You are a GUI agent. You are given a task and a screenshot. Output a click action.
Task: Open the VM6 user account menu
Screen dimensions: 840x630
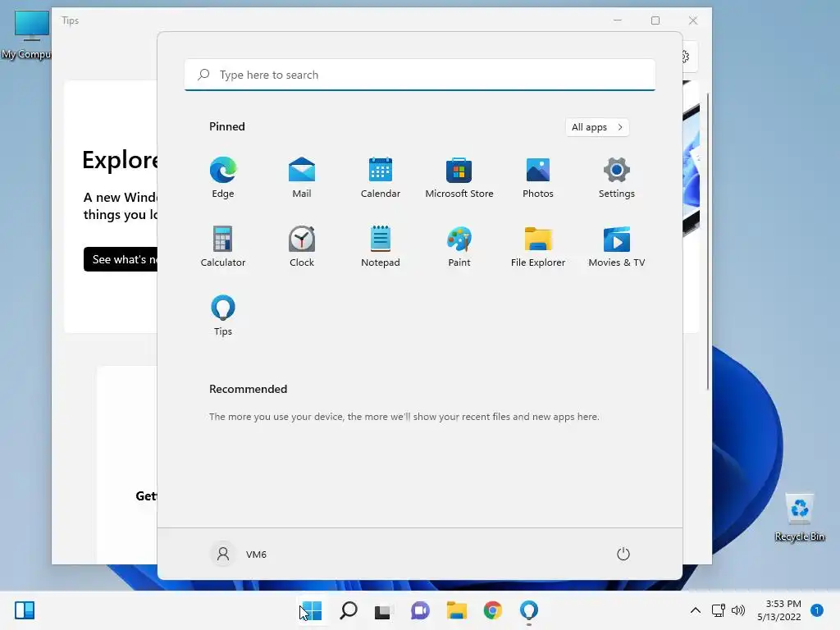click(239, 554)
